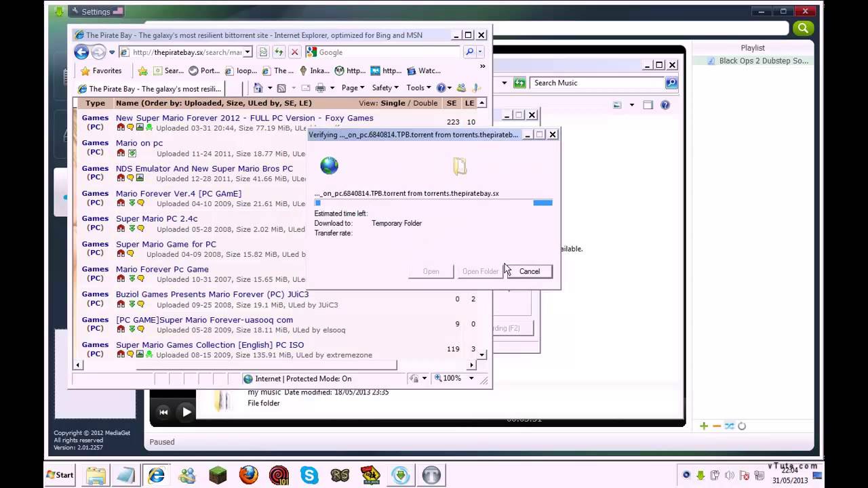The height and width of the screenshot is (488, 868).
Task: Launch Firefox from taskbar
Action: pos(248,475)
